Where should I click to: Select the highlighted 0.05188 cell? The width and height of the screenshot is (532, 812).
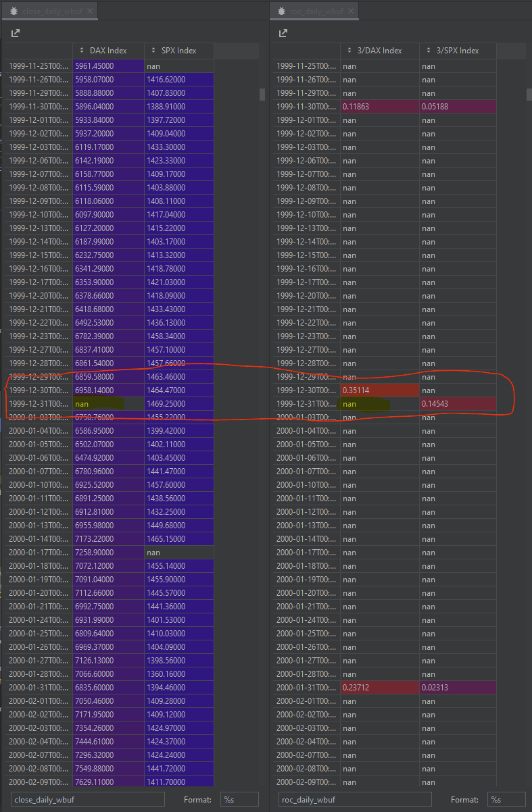point(458,107)
